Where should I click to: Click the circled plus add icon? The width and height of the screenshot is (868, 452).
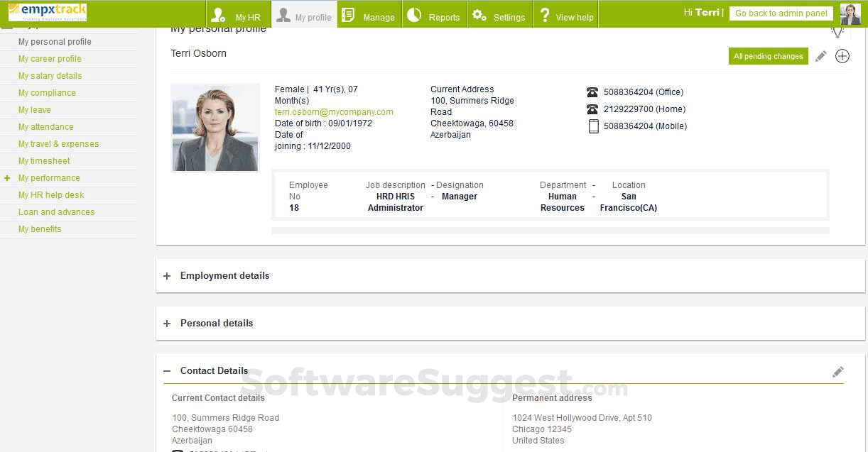point(842,56)
